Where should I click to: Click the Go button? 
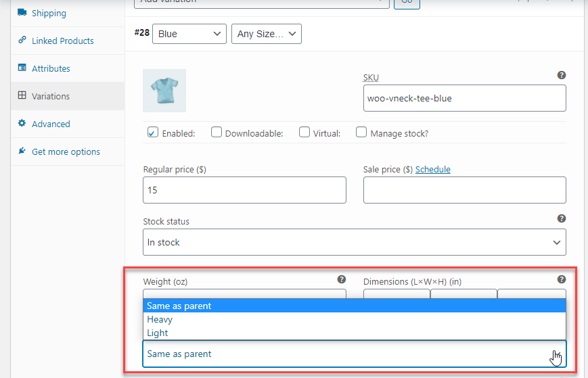407,4
